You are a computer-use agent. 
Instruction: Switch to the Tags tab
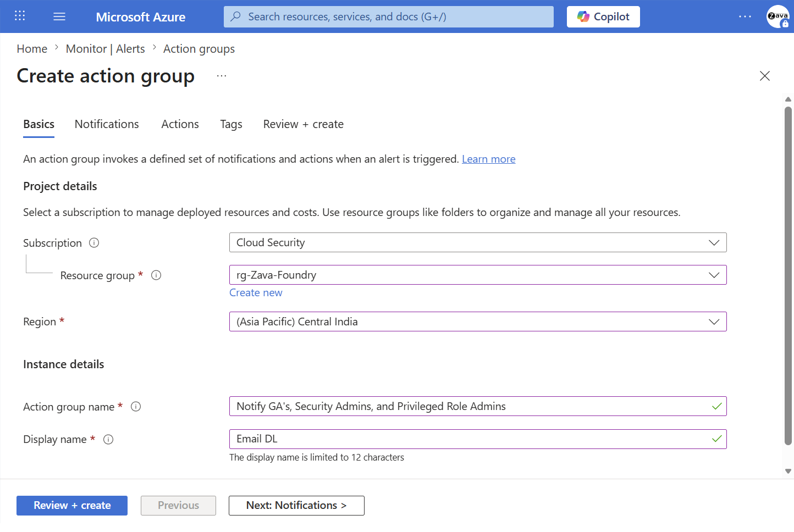click(231, 124)
